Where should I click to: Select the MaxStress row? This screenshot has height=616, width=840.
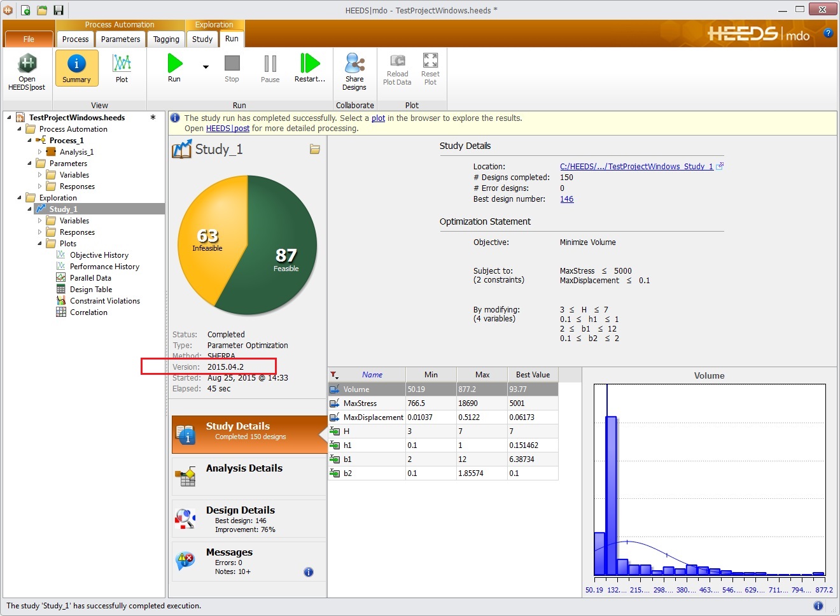(443, 403)
